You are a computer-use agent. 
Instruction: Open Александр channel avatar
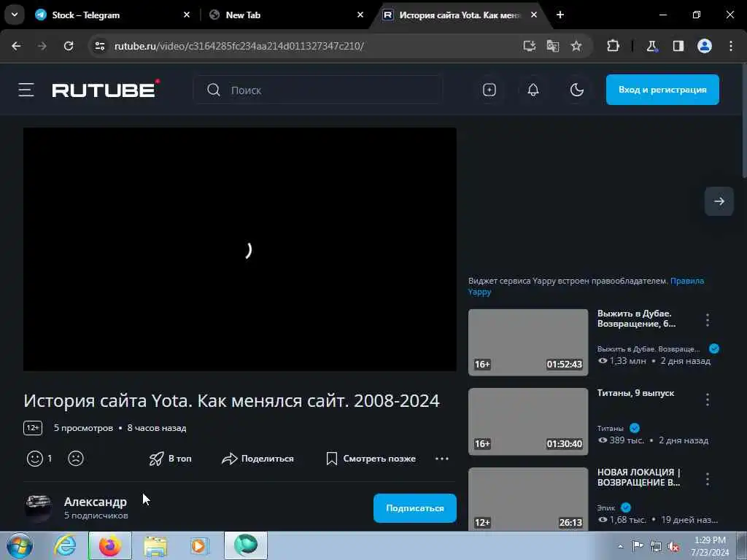[x=38, y=508]
